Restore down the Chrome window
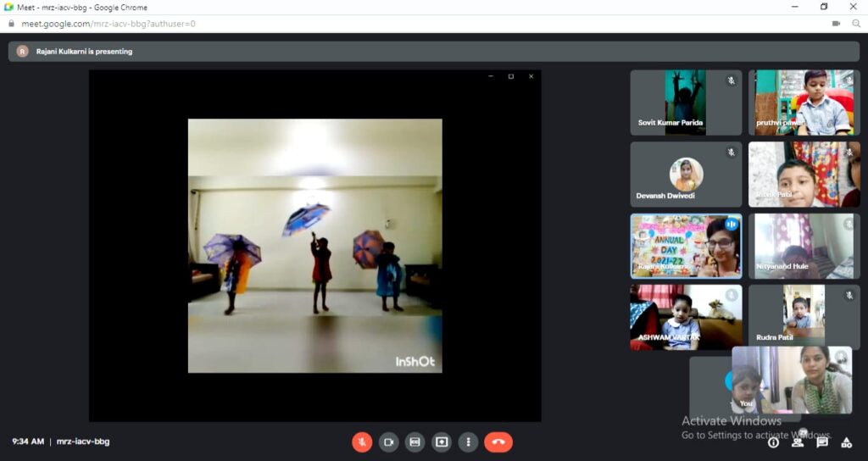The height and width of the screenshot is (461, 868). [824, 7]
